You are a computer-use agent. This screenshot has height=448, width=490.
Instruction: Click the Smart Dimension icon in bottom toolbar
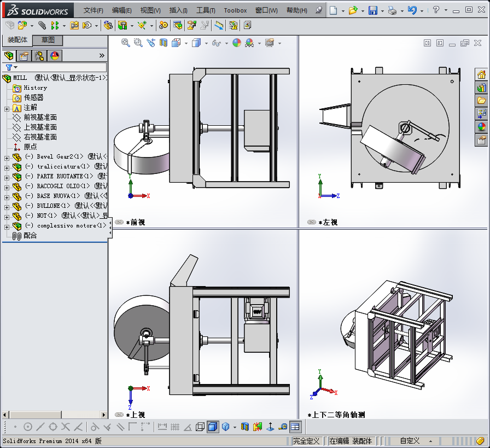click(162, 427)
